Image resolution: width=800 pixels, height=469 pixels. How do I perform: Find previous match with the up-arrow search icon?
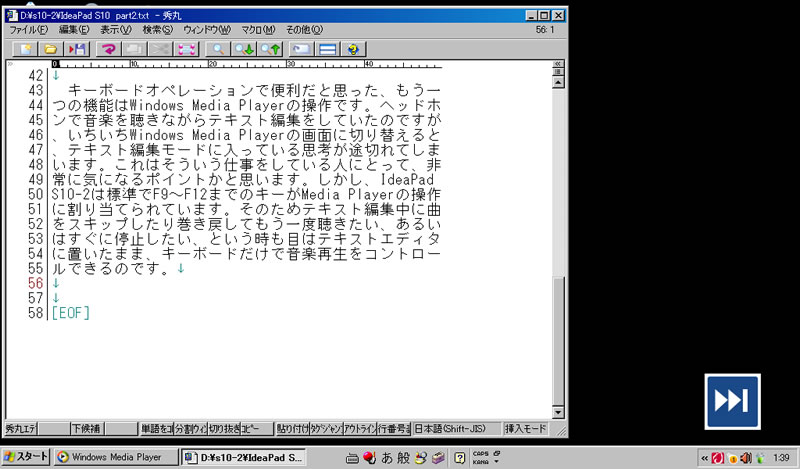pos(269,48)
